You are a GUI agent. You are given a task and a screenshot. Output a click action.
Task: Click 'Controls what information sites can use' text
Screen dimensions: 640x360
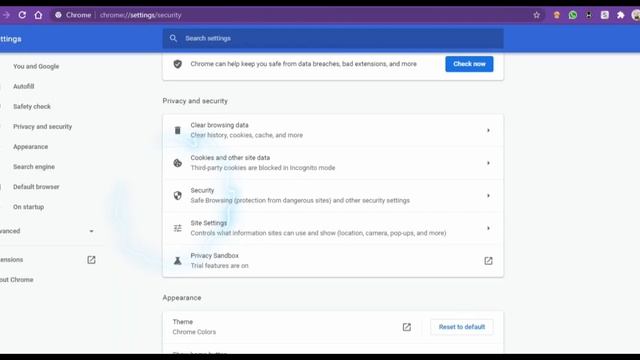(x=318, y=233)
